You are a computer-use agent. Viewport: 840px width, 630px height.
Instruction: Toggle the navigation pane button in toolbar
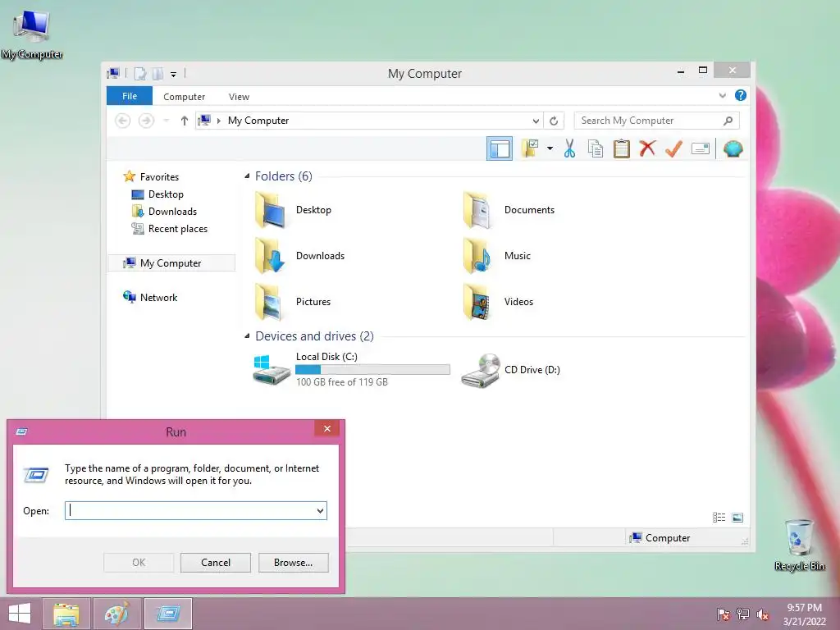(x=500, y=149)
